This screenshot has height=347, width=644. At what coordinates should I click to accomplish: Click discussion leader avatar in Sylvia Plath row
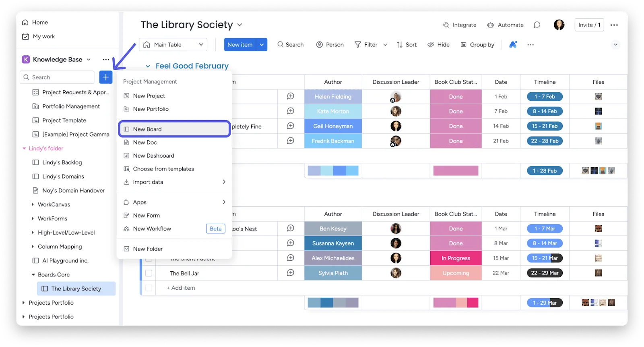pyautogui.click(x=396, y=273)
